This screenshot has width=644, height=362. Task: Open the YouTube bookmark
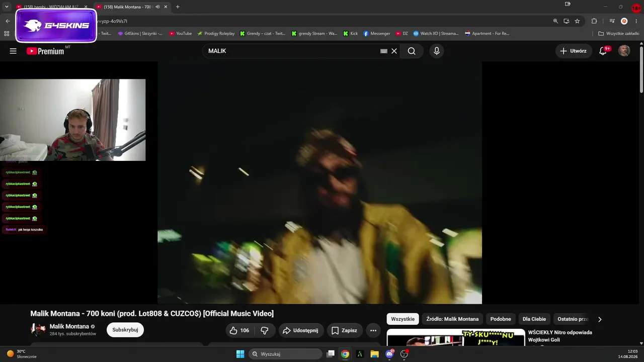180,34
